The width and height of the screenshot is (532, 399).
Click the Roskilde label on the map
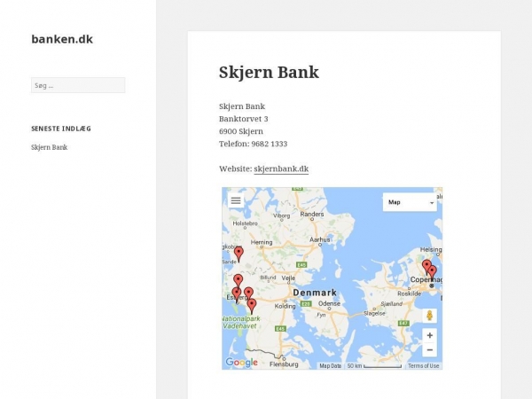409,293
